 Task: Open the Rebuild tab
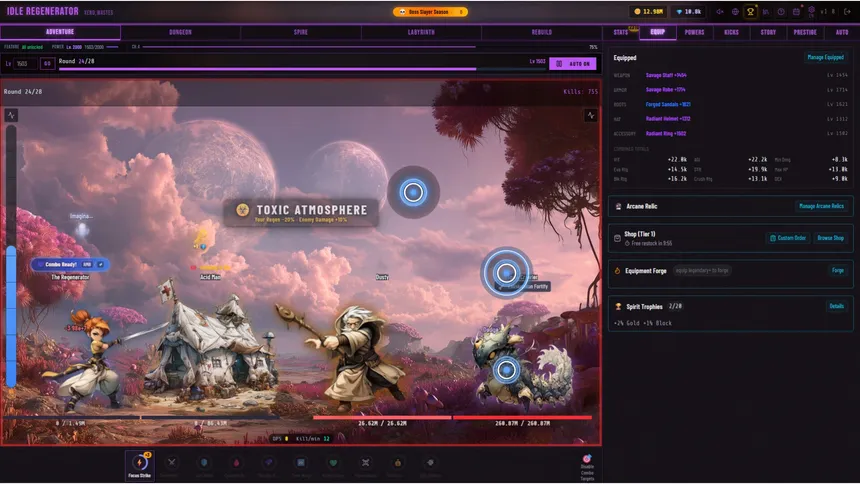pos(541,32)
